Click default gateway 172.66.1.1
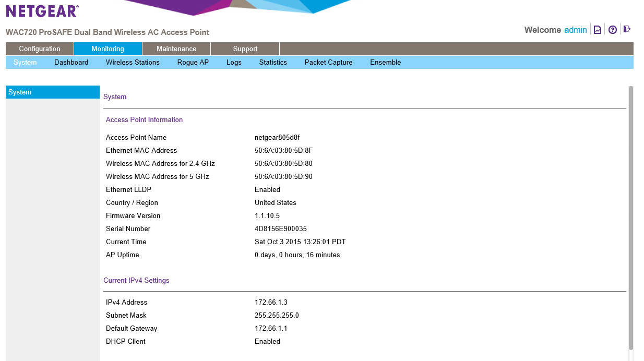This screenshot has height=361, width=644. pos(271,328)
